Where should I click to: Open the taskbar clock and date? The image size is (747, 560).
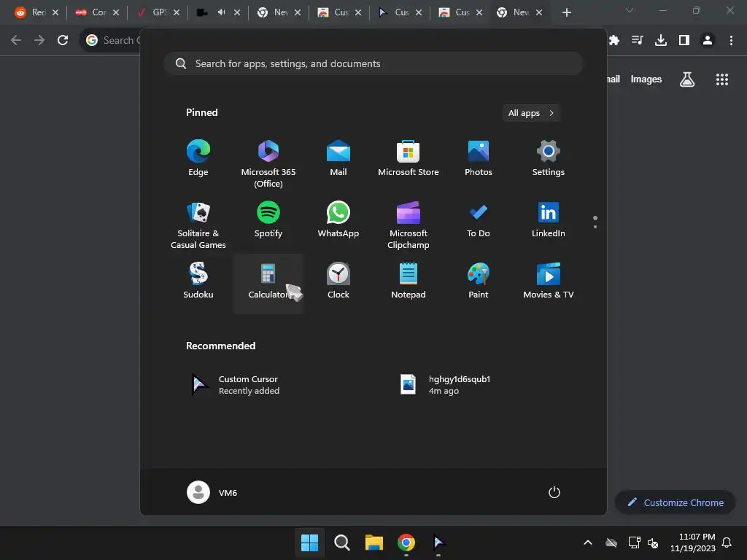coord(693,542)
